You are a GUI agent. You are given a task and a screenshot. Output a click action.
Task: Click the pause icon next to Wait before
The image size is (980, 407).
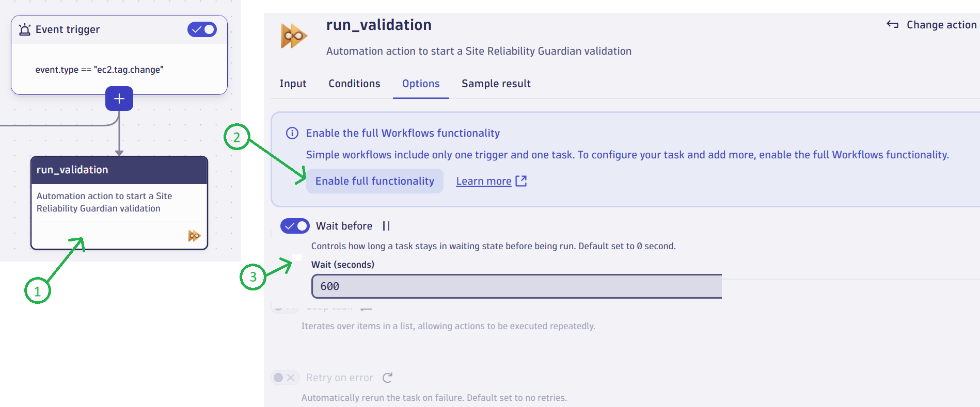click(x=386, y=226)
